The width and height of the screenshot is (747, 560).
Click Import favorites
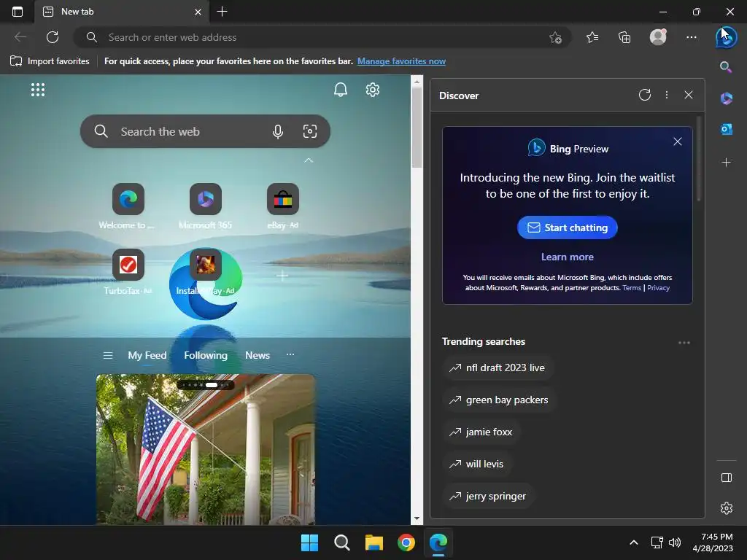tap(50, 61)
